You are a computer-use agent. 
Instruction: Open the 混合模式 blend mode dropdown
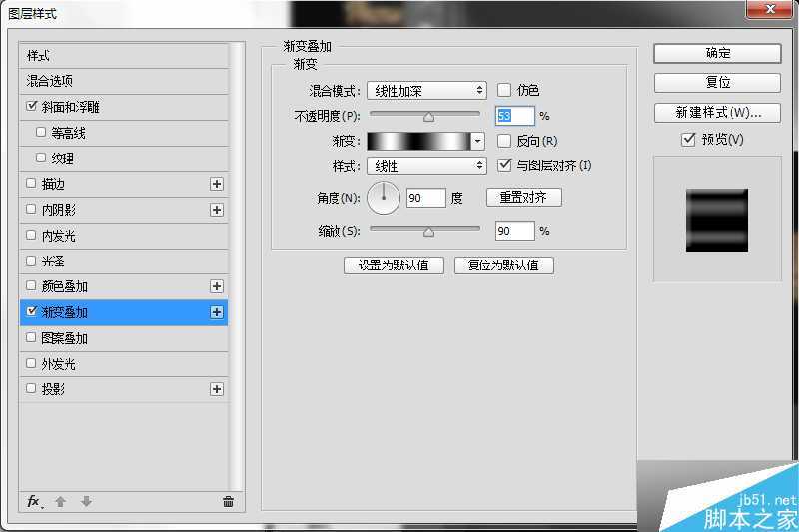[426, 90]
